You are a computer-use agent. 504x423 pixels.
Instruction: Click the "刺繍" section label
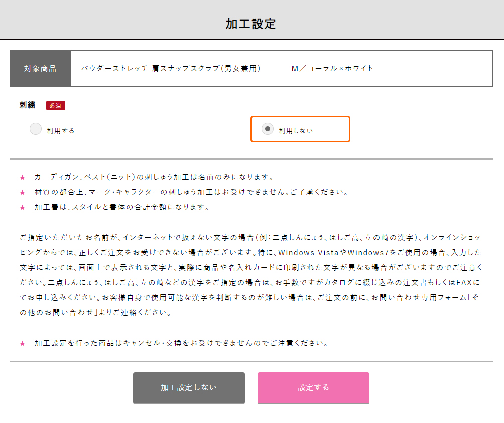coord(27,105)
